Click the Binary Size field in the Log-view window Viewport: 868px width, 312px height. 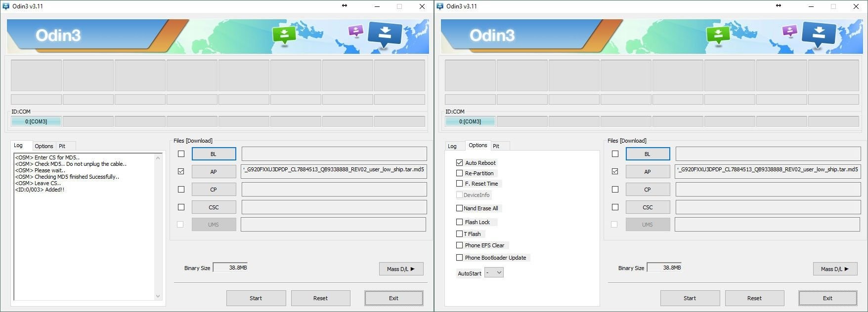(x=231, y=268)
